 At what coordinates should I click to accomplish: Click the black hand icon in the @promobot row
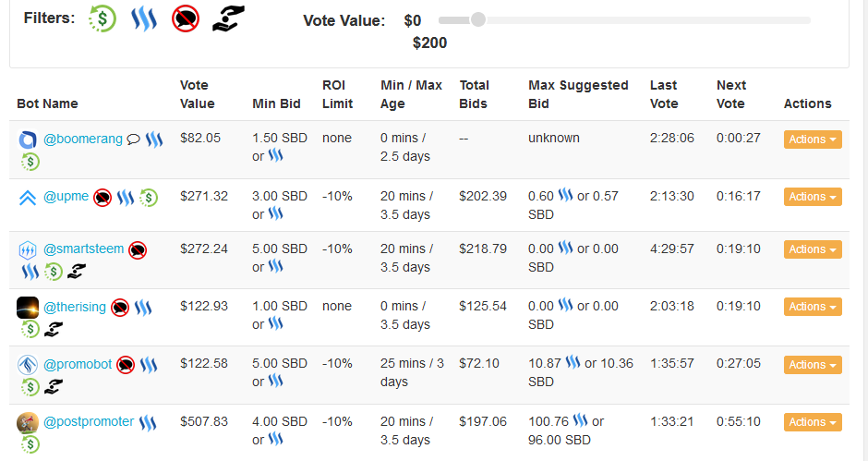point(54,386)
